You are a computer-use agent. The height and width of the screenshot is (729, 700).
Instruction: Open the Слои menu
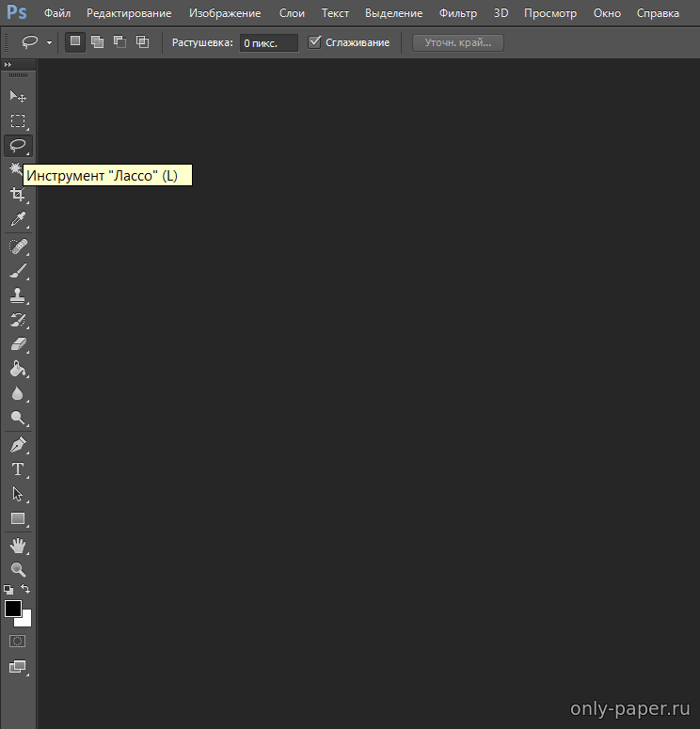click(292, 14)
